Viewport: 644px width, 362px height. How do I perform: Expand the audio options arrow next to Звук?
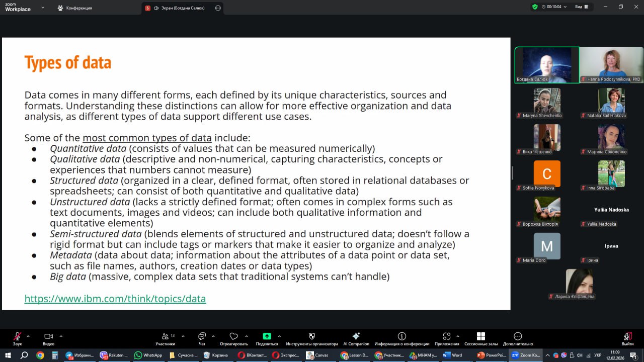28,336
